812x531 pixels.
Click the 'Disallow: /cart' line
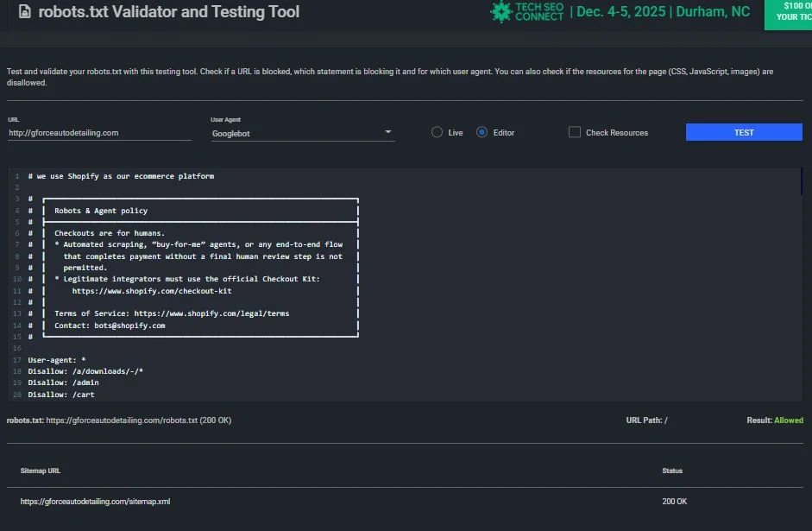[x=61, y=395]
